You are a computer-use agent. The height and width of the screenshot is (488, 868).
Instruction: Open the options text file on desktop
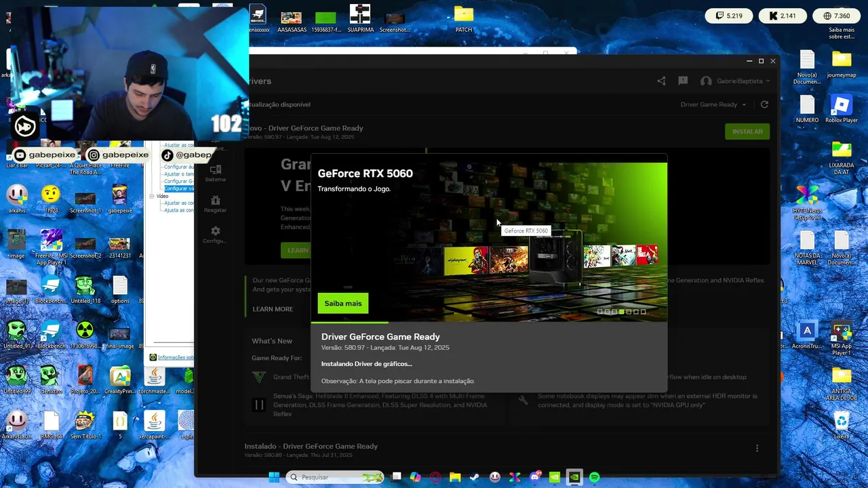click(x=120, y=290)
